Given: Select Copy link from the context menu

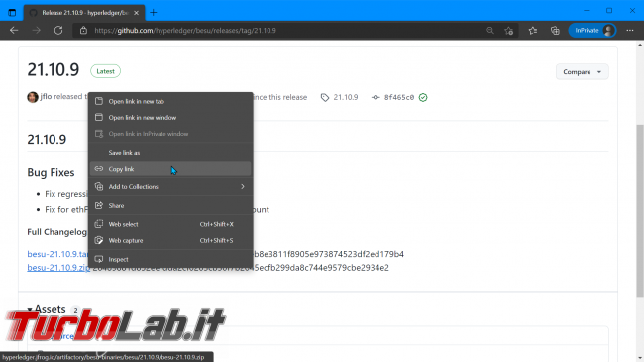Looking at the screenshot, I should [170, 169].
